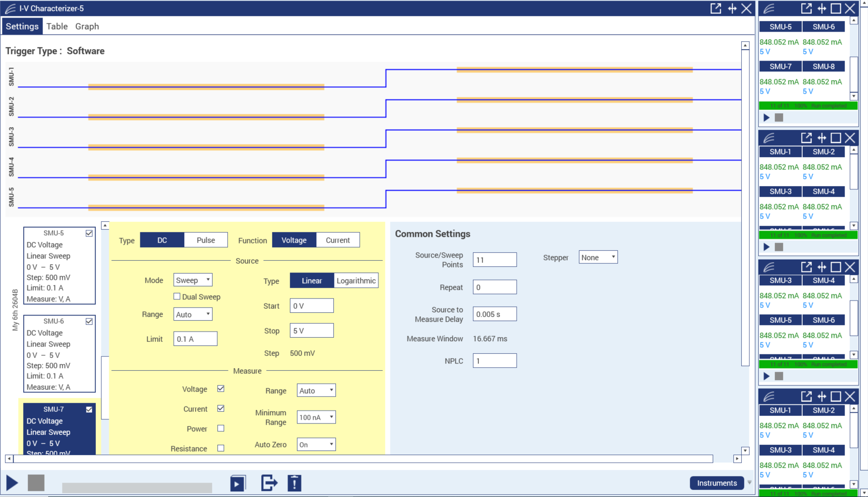
Task: Expand the Stepper dropdown set to None
Action: tap(598, 258)
